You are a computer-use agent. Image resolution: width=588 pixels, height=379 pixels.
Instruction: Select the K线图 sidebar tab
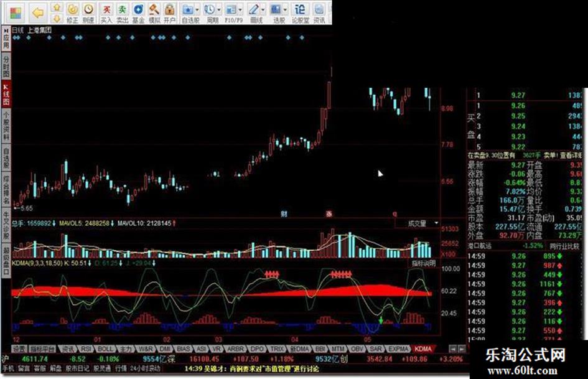(x=6, y=94)
